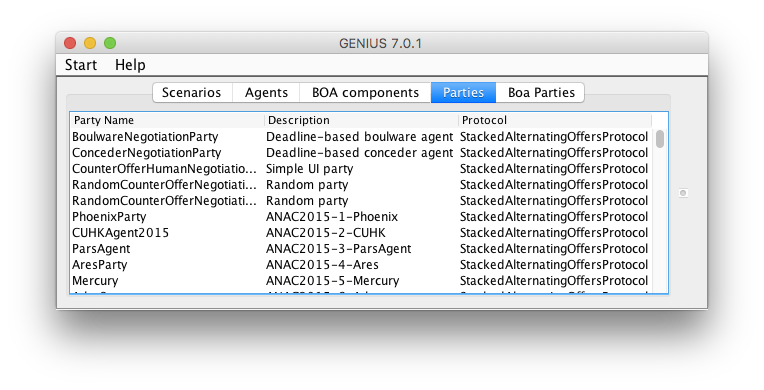Maximize the GENIUS window with green button

coord(110,43)
